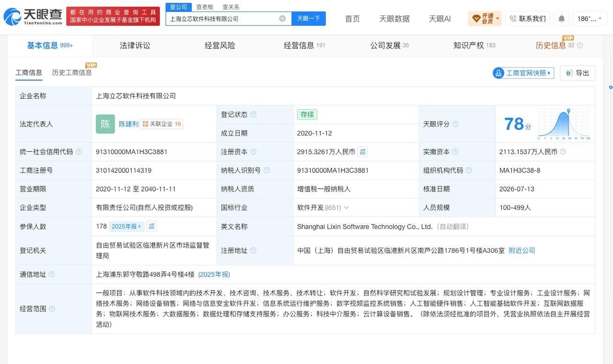The image size is (613, 364).
Task: Go to 首页 in top navigation
Action: (352, 19)
